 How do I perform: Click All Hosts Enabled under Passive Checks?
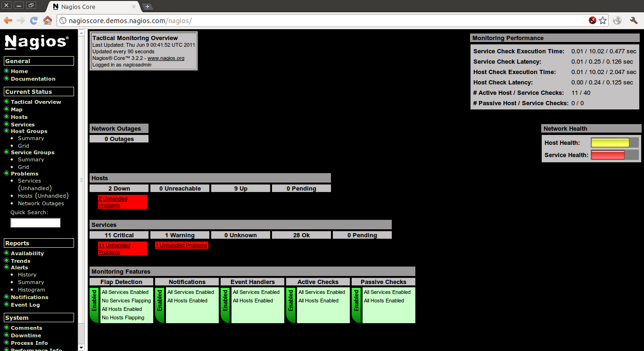tap(384, 301)
